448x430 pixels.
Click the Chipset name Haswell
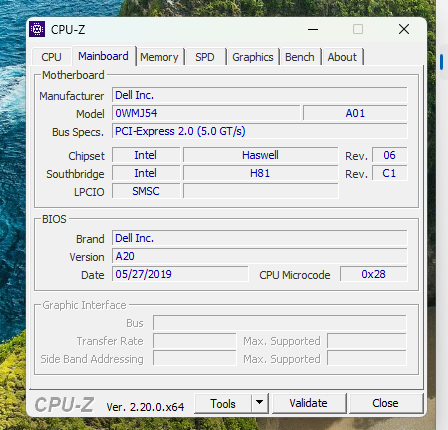tap(261, 155)
